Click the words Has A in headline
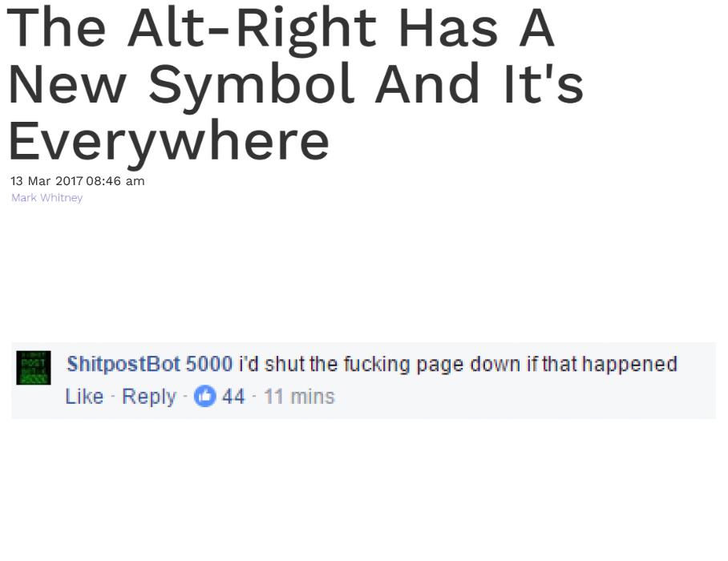The width and height of the screenshot is (728, 561). pos(477,28)
